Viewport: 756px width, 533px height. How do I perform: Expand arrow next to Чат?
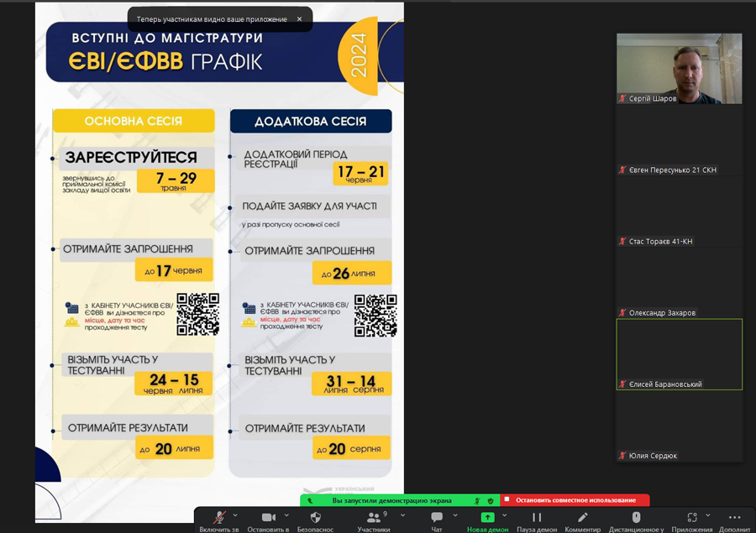pos(455,515)
